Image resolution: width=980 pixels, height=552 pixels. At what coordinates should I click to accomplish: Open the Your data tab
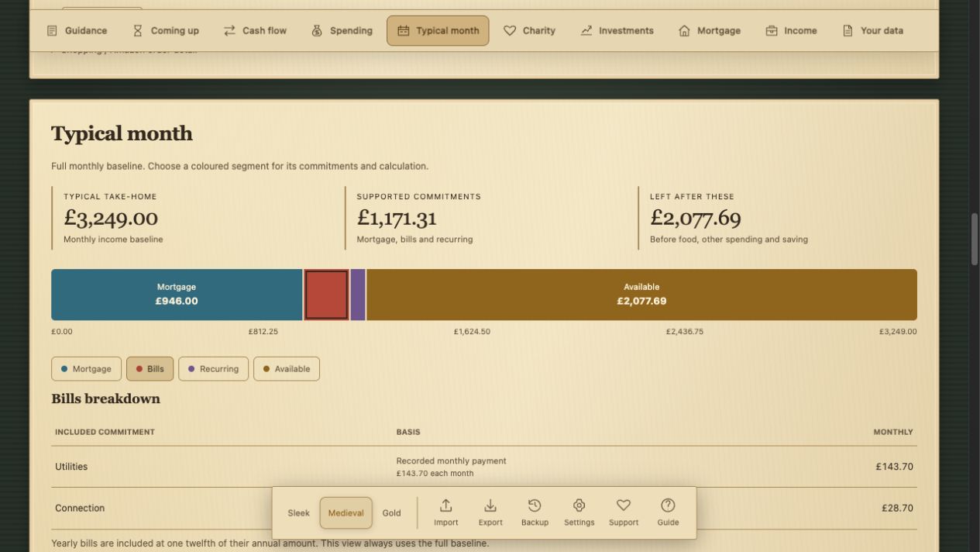pyautogui.click(x=872, y=31)
